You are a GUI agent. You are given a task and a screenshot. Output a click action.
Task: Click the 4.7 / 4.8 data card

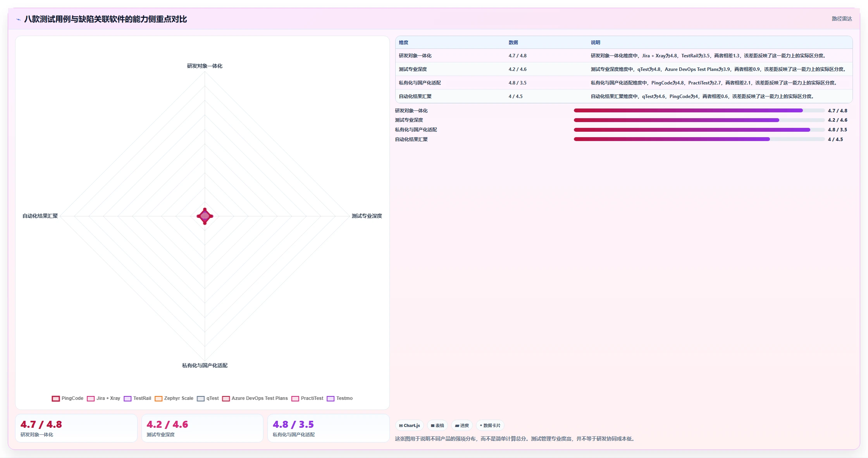tap(76, 428)
